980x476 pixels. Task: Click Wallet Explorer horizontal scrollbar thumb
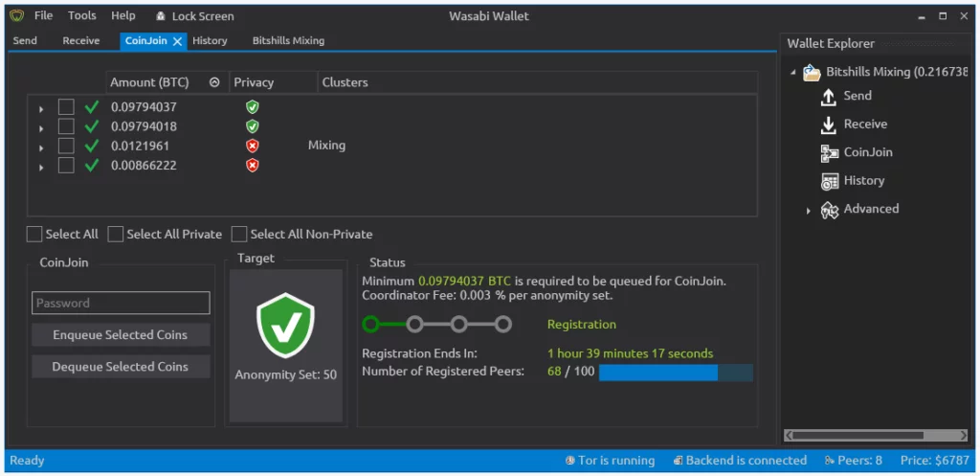(x=858, y=435)
